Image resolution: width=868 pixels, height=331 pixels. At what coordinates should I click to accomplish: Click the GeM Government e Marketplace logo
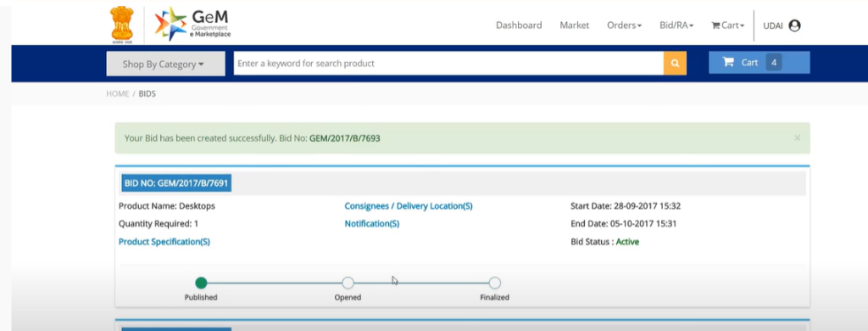click(x=192, y=25)
